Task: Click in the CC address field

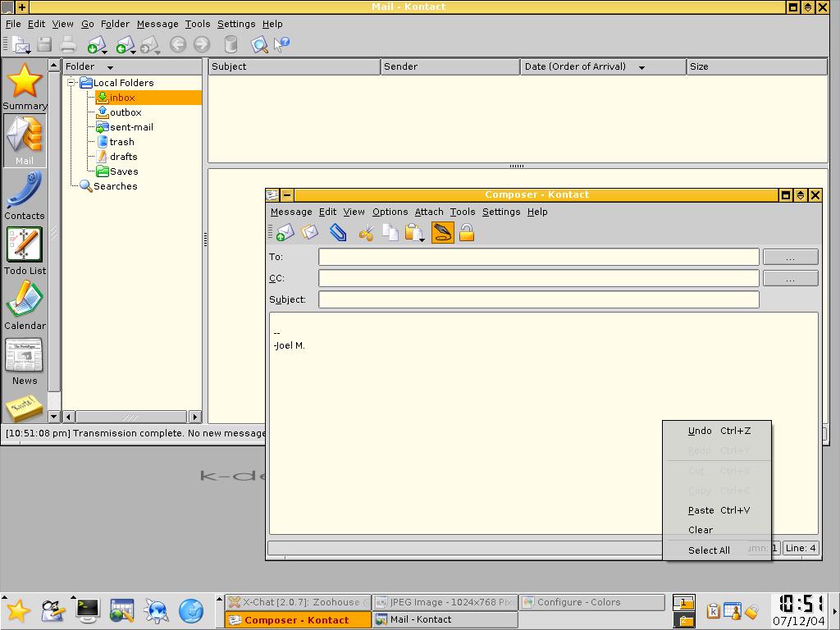Action: click(538, 278)
